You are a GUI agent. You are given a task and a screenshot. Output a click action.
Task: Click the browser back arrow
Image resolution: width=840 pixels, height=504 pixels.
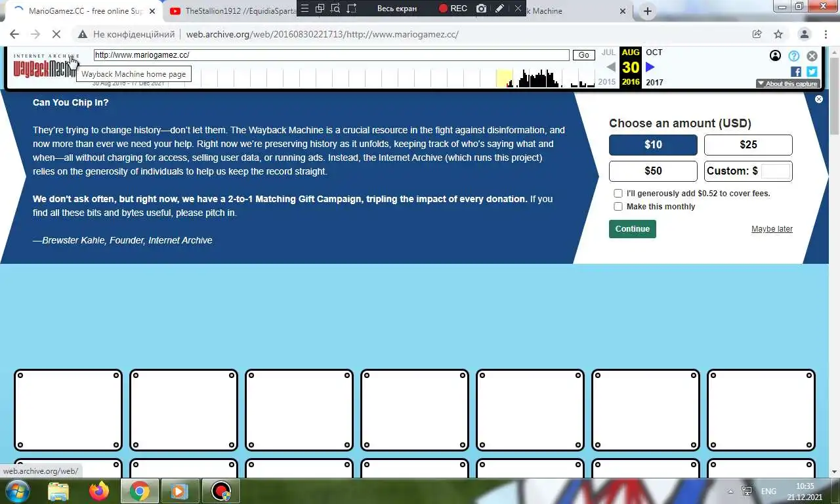pos(14,34)
